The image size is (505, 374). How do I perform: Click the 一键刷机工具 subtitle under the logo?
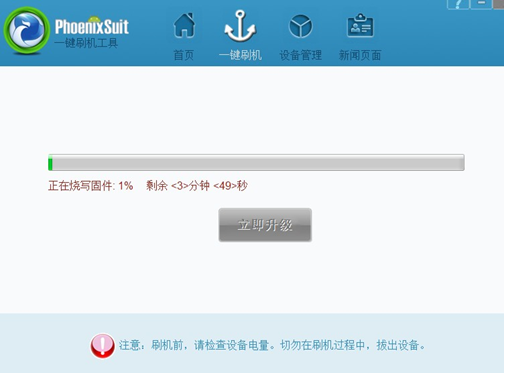point(86,43)
